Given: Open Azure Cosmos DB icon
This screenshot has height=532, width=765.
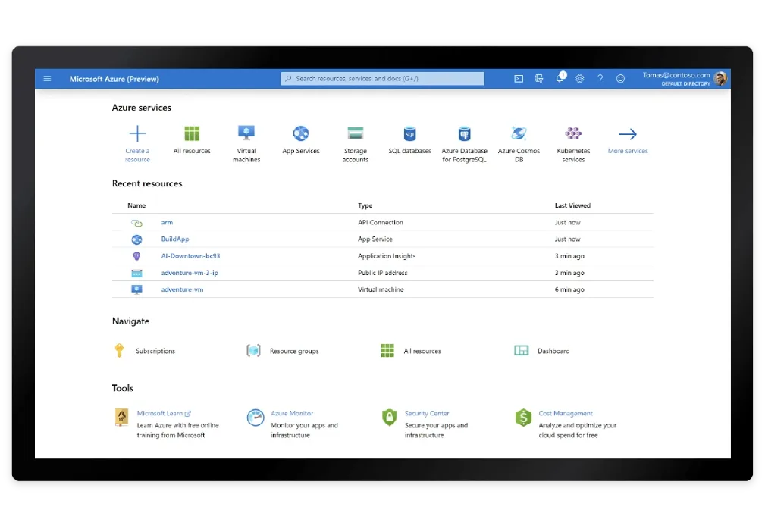Looking at the screenshot, I should (519, 133).
